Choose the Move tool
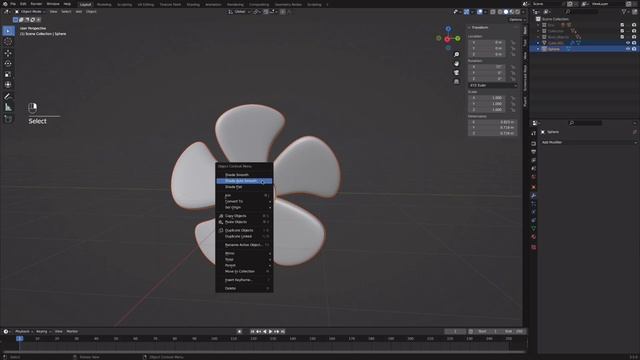The height and width of the screenshot is (360, 640). [x=8, y=53]
